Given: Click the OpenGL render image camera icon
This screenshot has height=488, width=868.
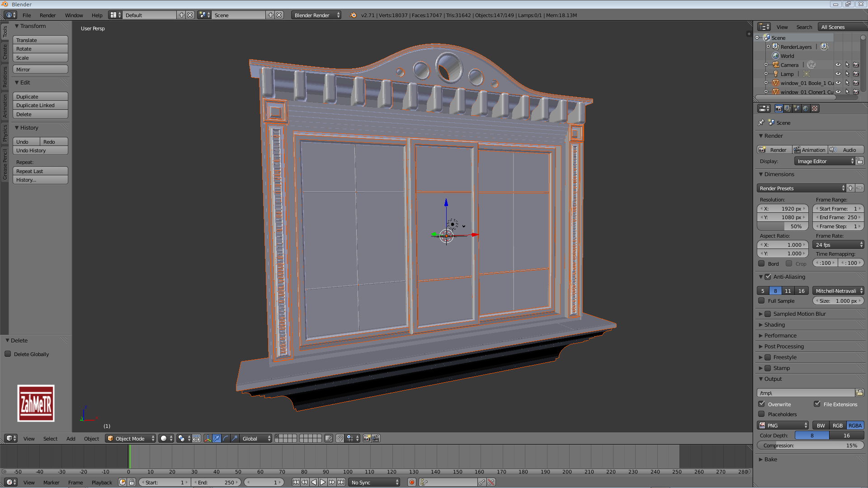Looking at the screenshot, I should click(367, 438).
